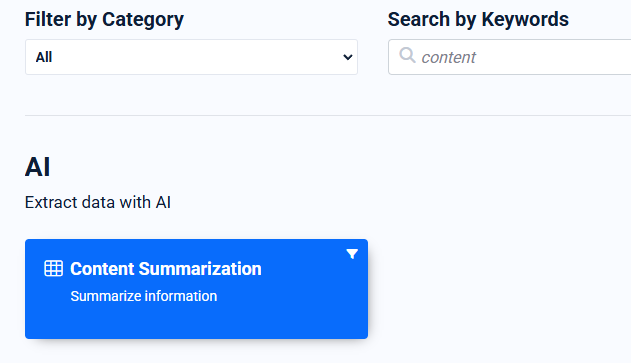
Task: Select the blue card's empty lower area
Action: coord(196,322)
